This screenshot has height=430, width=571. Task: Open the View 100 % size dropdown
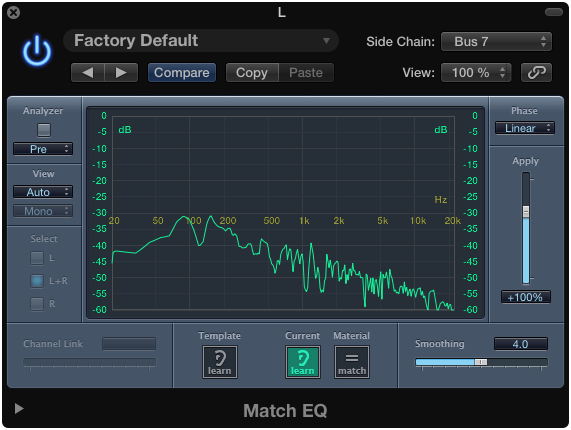[476, 72]
